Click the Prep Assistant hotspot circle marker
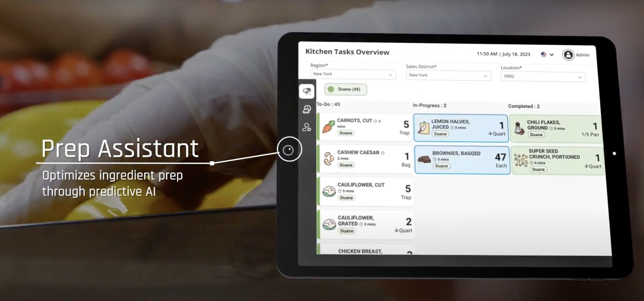The height and width of the screenshot is (301, 644). [289, 150]
